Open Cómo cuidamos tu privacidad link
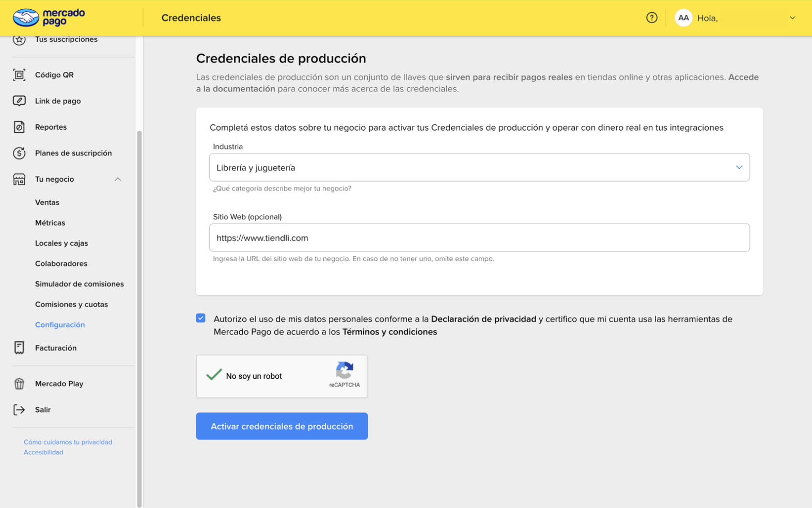The height and width of the screenshot is (508, 812). pos(68,442)
